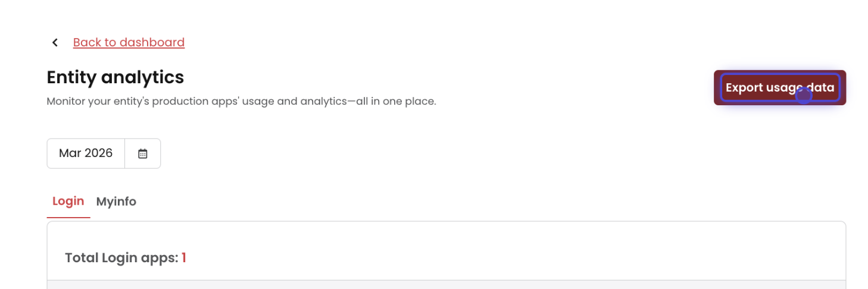Screen dimensions: 868x289
Task: Click the word Total in the apps summary
Action: (x=82, y=258)
